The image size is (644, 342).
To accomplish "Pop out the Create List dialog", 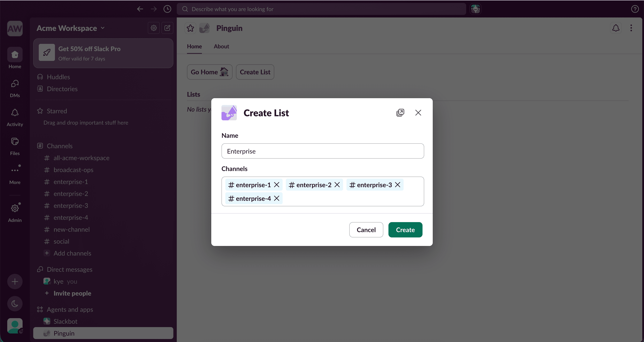I will click(400, 113).
